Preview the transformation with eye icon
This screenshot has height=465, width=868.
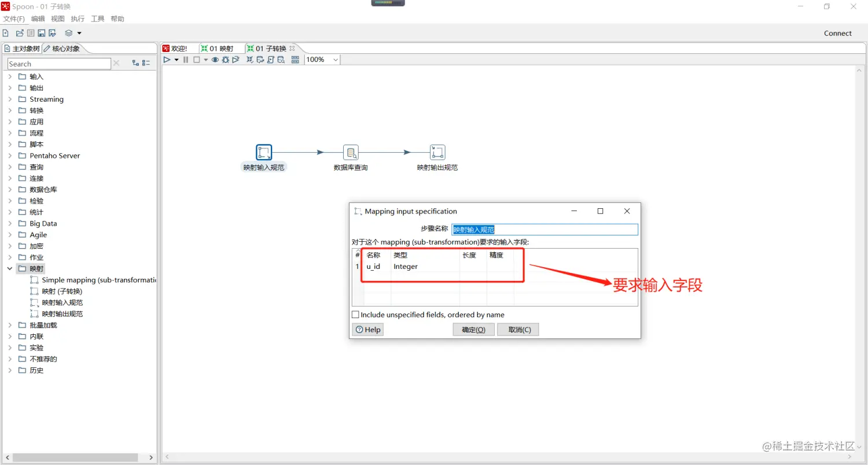tap(215, 60)
